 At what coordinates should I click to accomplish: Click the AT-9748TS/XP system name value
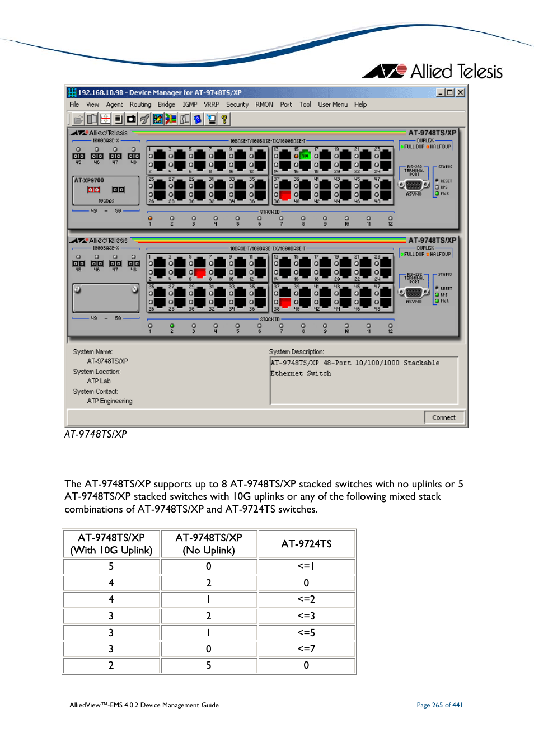click(107, 361)
